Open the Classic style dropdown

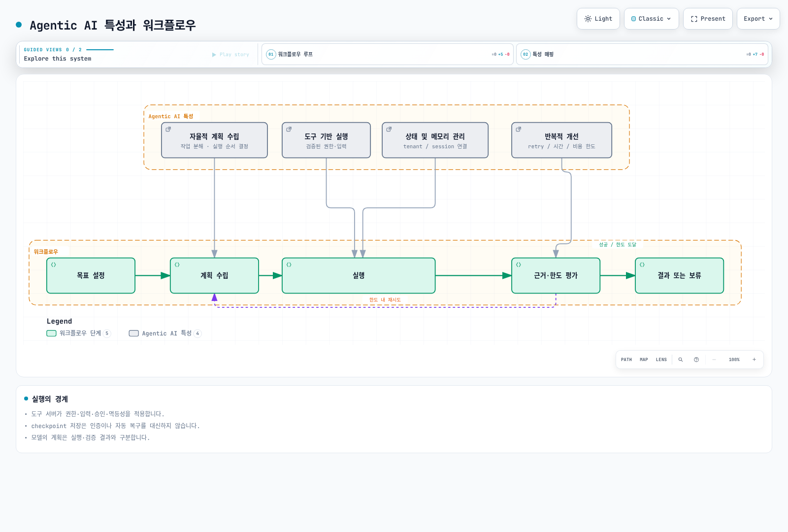652,19
